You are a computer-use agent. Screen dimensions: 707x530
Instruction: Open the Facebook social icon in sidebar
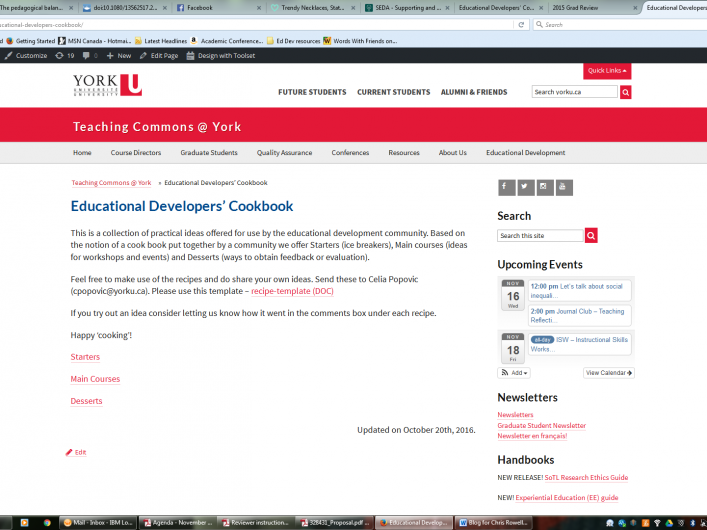pos(506,187)
